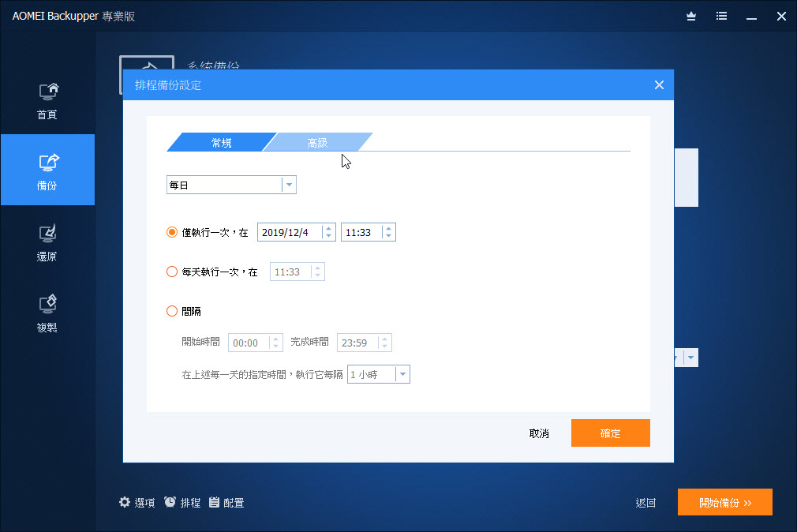
Task: Open the 還原 restore section in the sidebar
Action: coord(47,243)
